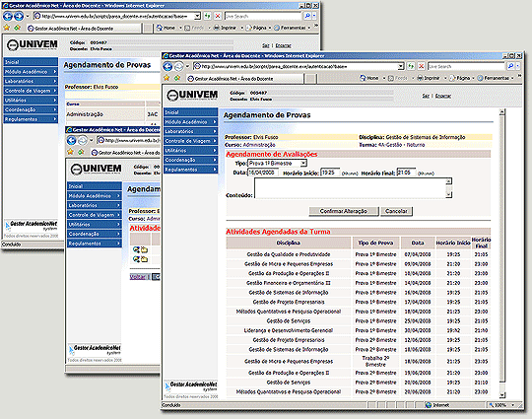Viewport: 532px width, 419px height.
Task: Click Gestor AcademicoNet logo in front window sidebar
Action: (191, 386)
